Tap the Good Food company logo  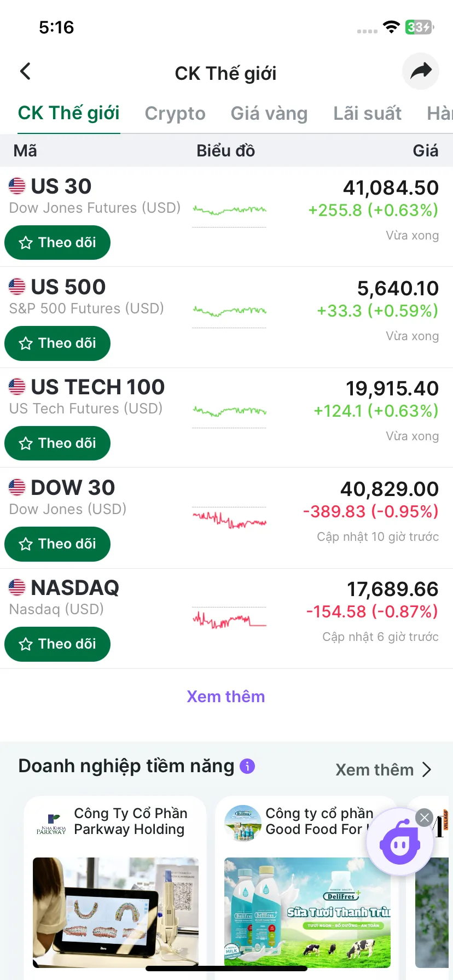click(x=242, y=822)
